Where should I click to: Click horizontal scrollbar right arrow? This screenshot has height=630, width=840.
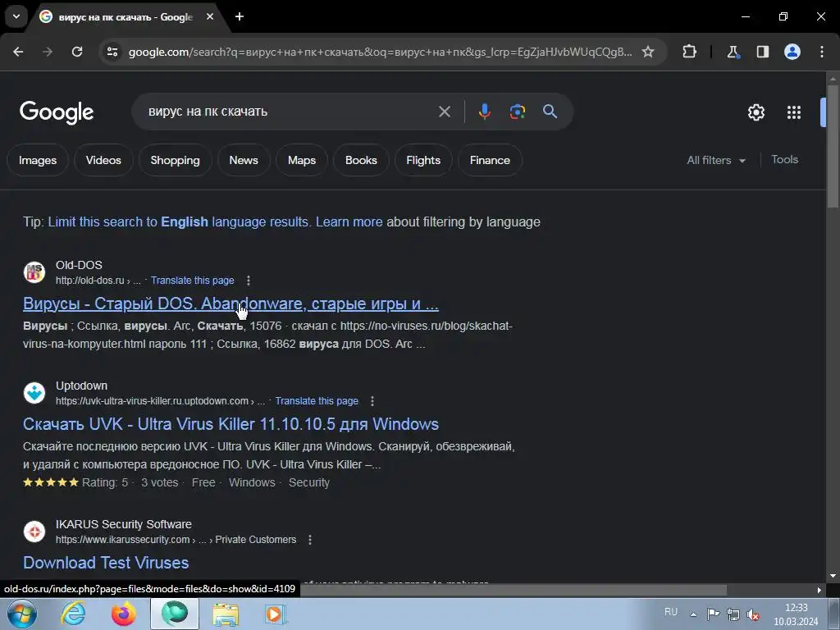[819, 590]
